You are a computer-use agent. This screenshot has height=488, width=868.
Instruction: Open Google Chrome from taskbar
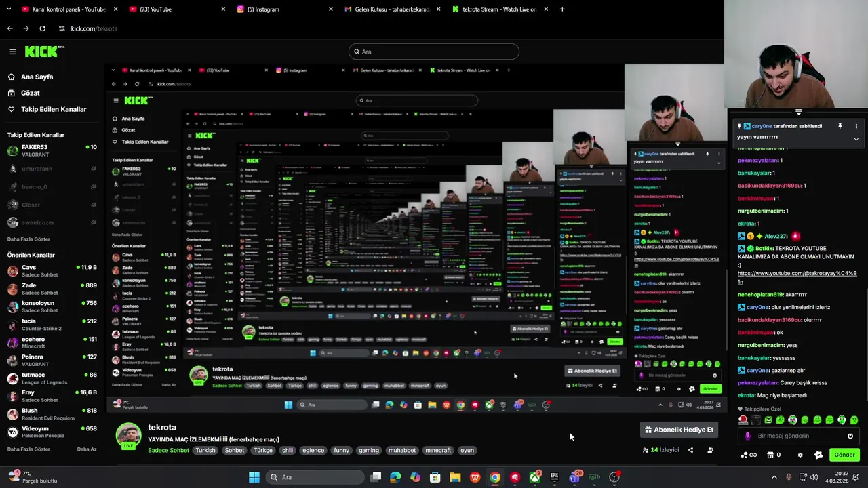(495, 477)
